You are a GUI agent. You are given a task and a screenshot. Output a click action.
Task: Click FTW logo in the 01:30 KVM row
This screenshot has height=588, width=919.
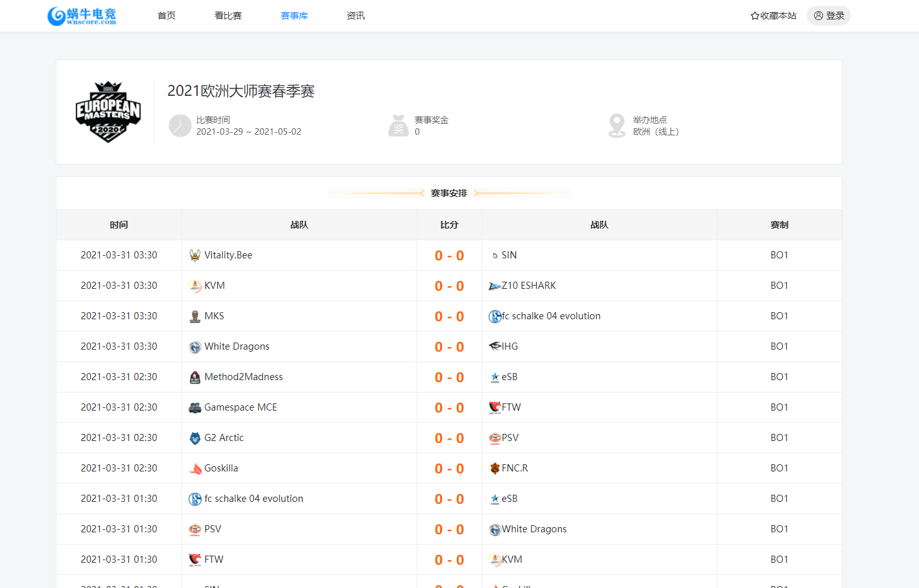[195, 560]
